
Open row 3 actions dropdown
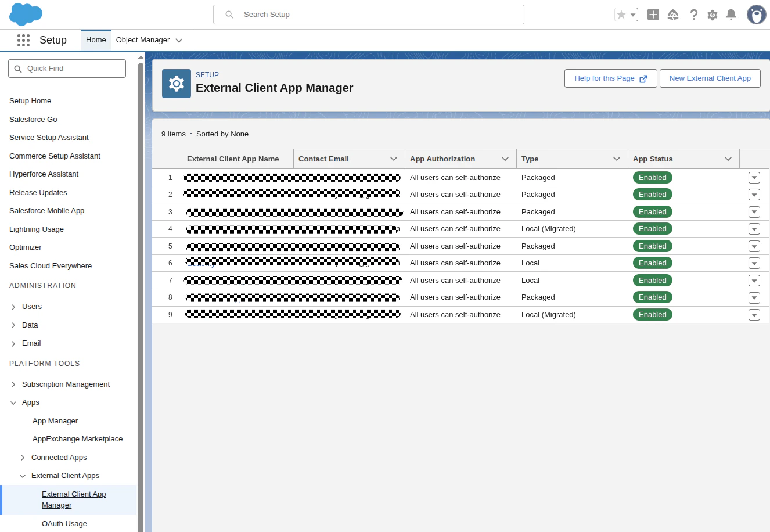[x=754, y=212]
